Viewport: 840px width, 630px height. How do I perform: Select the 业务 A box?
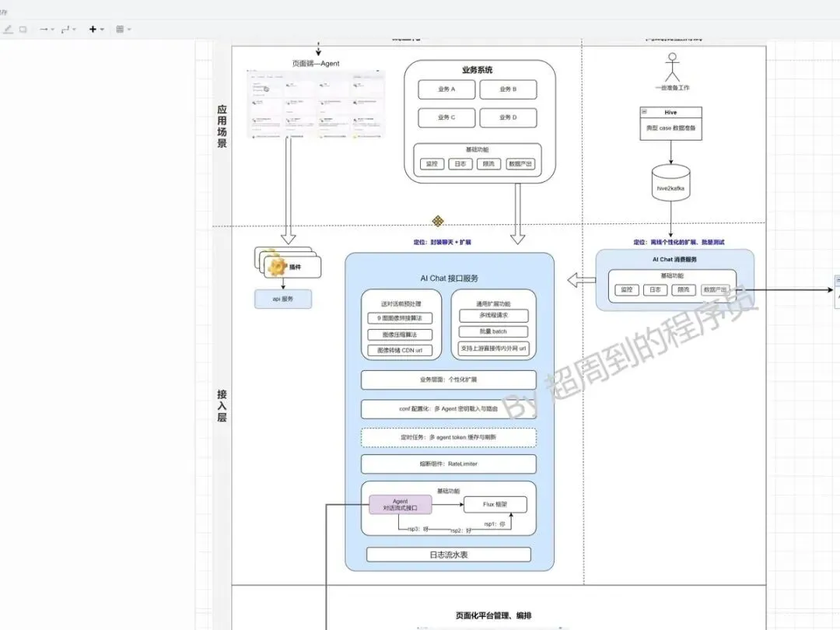click(446, 89)
